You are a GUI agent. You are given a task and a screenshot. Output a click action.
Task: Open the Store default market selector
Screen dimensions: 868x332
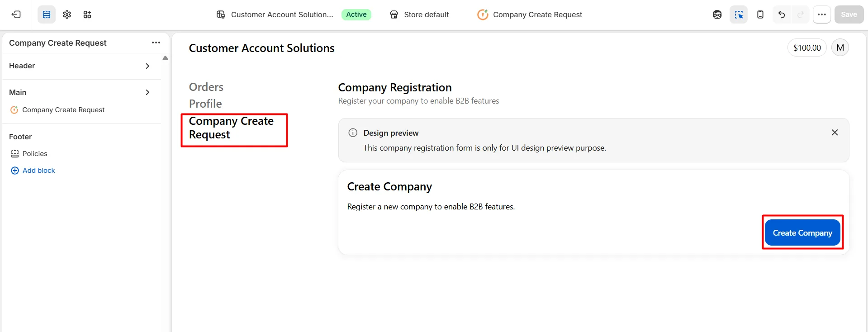(x=419, y=14)
